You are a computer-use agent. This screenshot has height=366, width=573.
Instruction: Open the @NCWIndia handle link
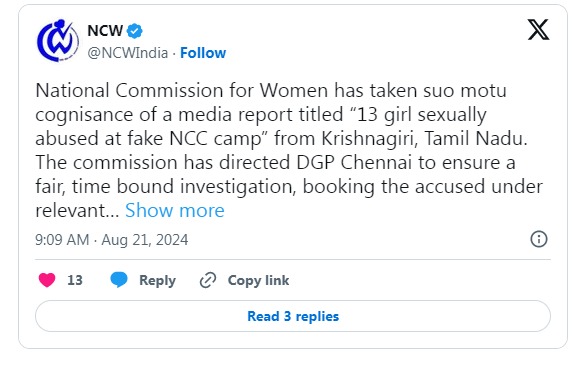tap(128, 53)
